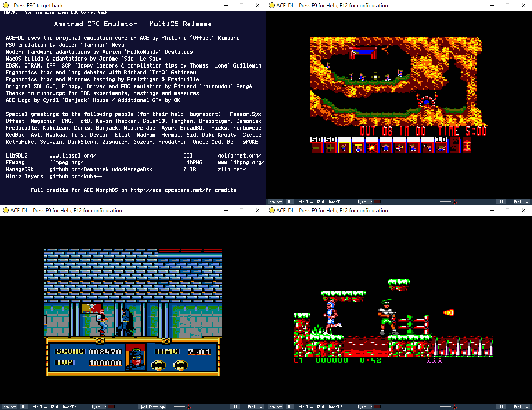Open INFO in the Lemmings window status bar
This screenshot has width=532, height=410.
pyautogui.click(x=290, y=202)
